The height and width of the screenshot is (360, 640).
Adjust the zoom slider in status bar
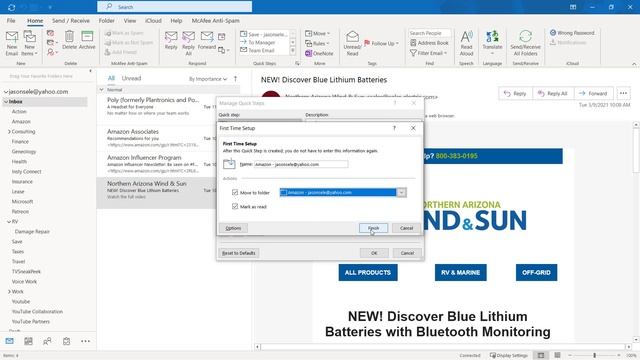click(x=594, y=355)
